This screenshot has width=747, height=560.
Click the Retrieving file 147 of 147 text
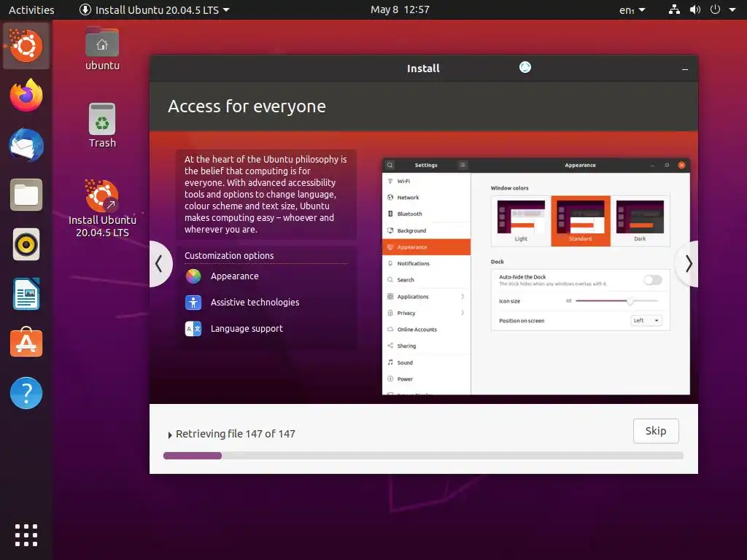[236, 434]
